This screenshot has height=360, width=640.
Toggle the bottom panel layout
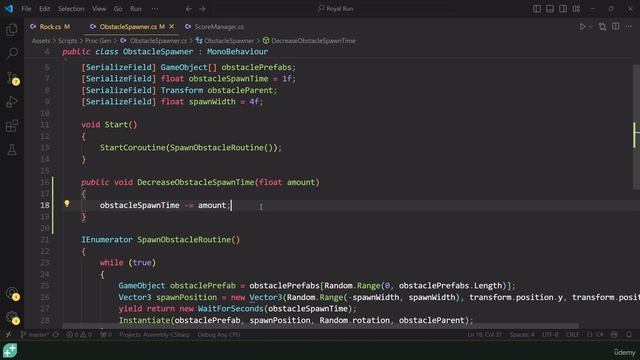[550, 9]
